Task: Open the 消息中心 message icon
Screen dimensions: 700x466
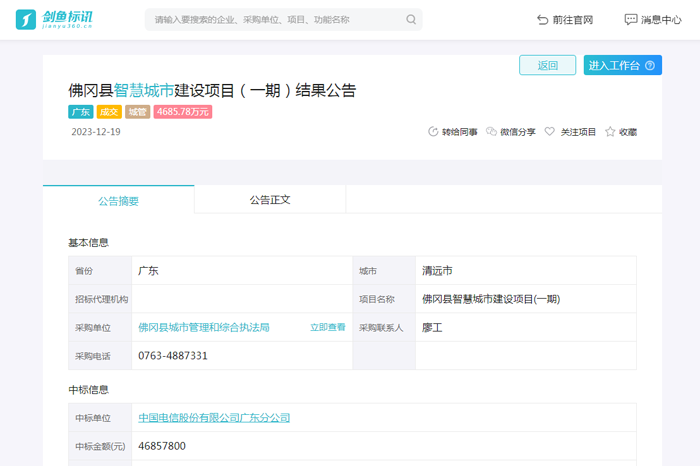Action: pos(630,20)
